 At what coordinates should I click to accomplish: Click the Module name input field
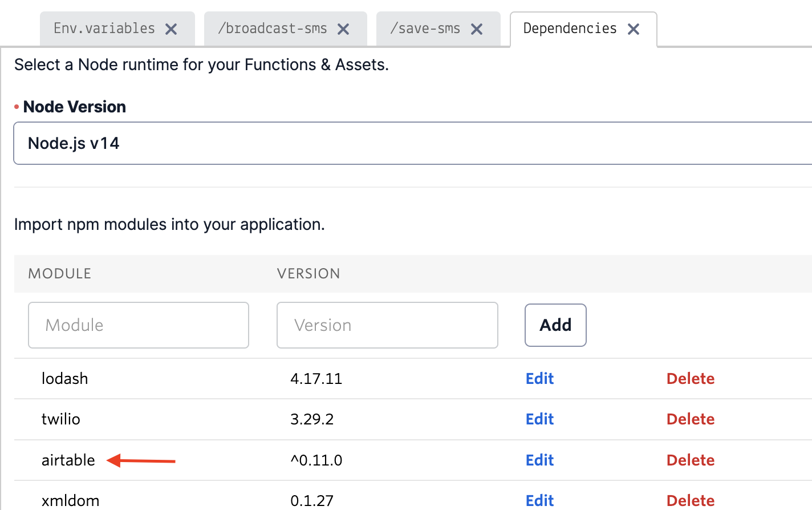[x=139, y=325]
